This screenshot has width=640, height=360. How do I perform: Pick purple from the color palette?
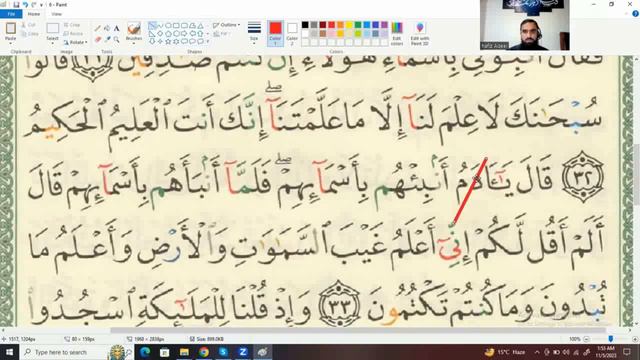click(x=384, y=25)
